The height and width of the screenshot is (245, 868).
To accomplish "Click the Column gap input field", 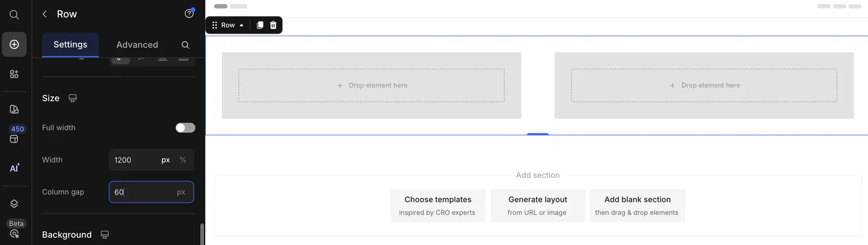I will (x=151, y=192).
